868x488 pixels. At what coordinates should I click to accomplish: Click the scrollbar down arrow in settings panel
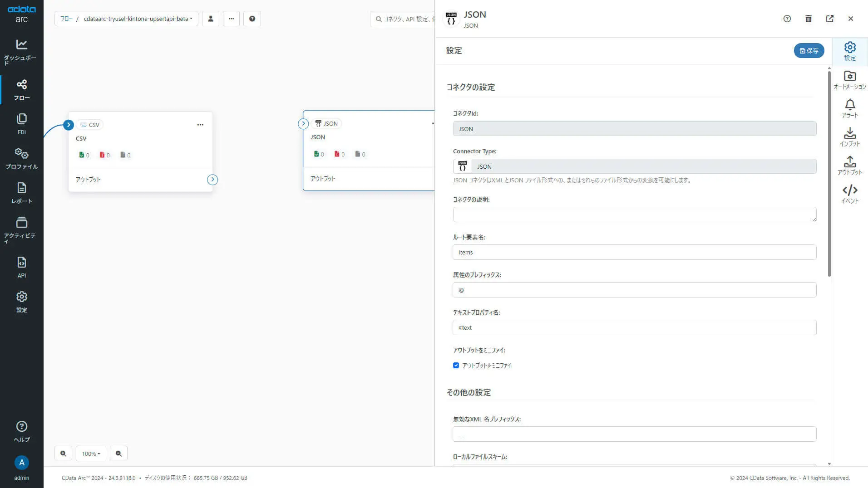(x=829, y=464)
